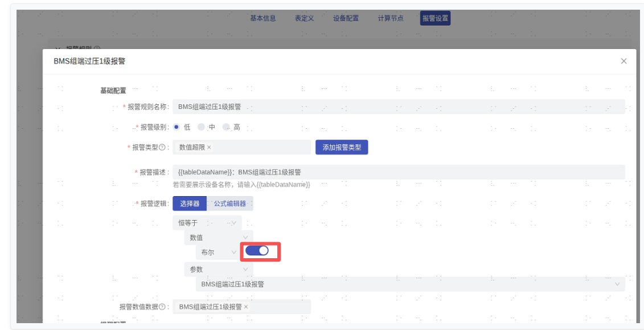The height and width of the screenshot is (330, 644).
Task: Switch alarm logic to 公式编辑器
Action: [x=229, y=203]
